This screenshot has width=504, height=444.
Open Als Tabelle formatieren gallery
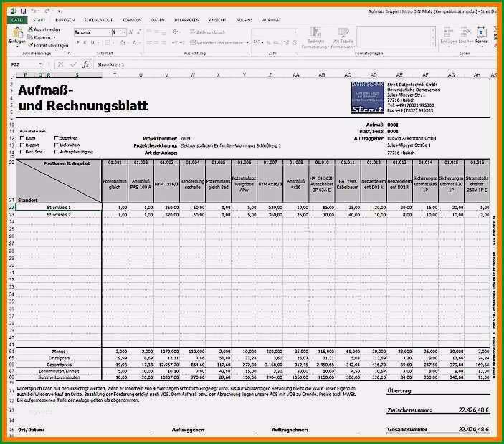[x=343, y=38]
